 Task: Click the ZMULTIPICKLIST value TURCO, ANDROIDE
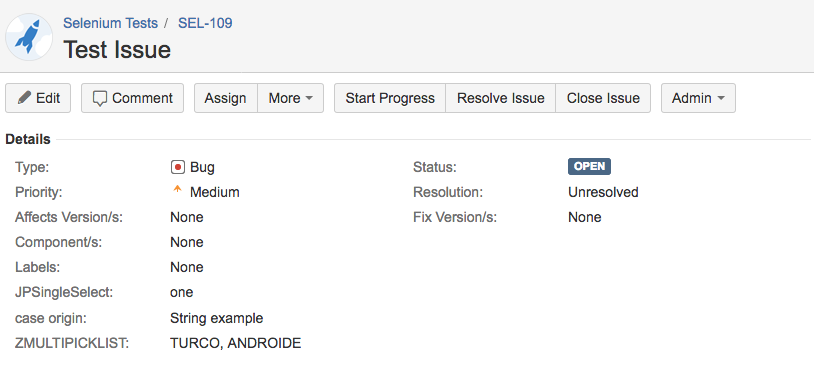tap(236, 343)
